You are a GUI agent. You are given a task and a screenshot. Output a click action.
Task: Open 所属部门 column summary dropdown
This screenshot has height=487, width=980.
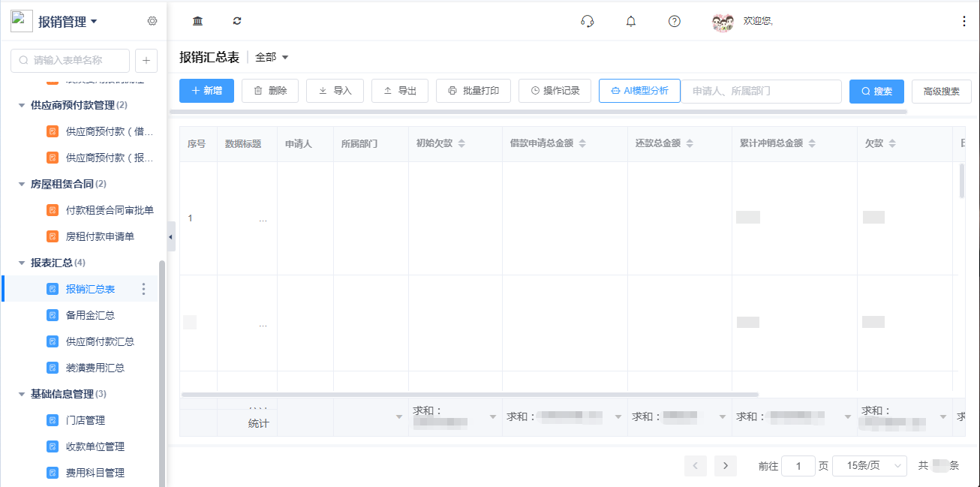point(399,416)
